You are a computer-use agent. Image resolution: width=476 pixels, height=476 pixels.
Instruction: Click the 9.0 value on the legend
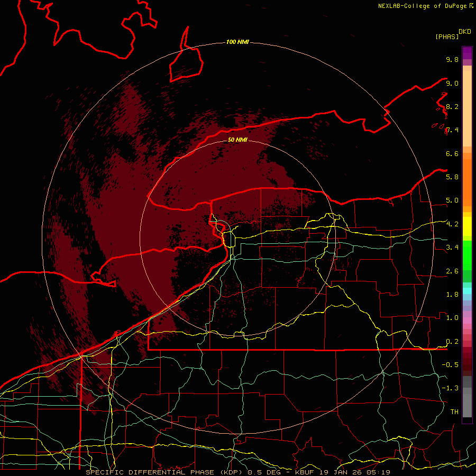452,83
